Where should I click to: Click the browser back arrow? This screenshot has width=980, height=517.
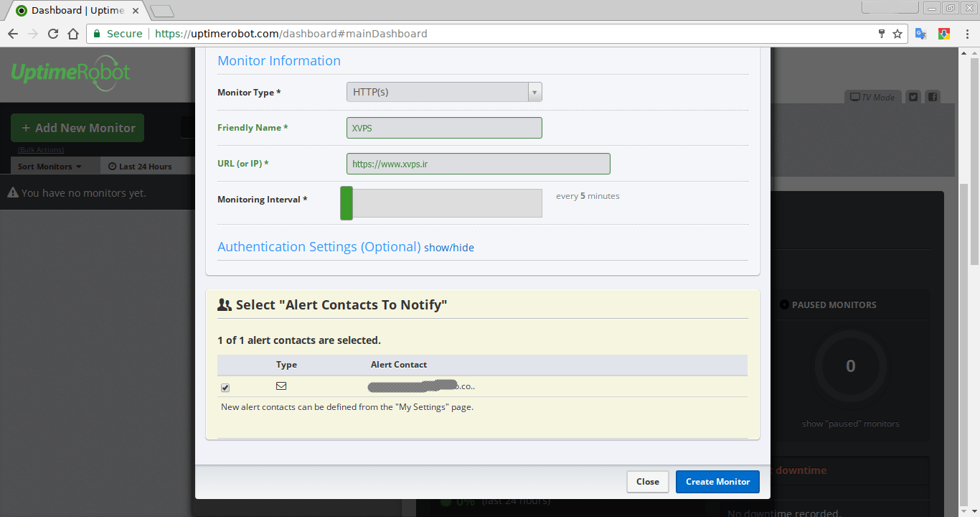click(13, 34)
